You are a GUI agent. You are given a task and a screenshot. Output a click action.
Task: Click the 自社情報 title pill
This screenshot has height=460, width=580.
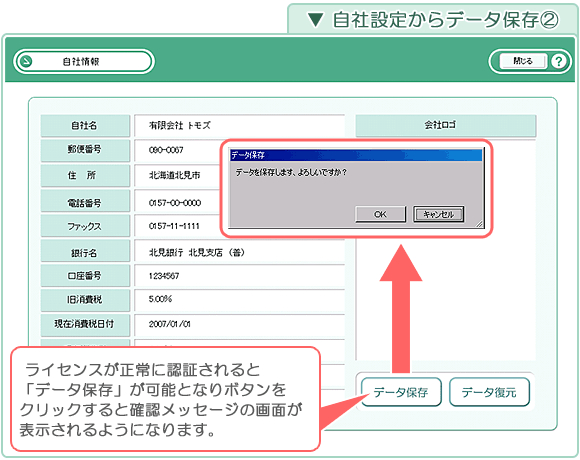coord(84,61)
